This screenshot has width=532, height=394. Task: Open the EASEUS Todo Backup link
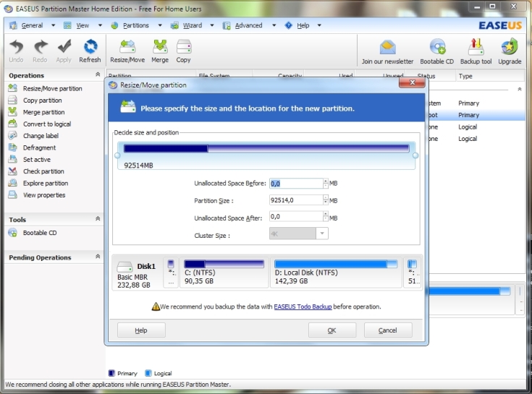click(x=303, y=307)
